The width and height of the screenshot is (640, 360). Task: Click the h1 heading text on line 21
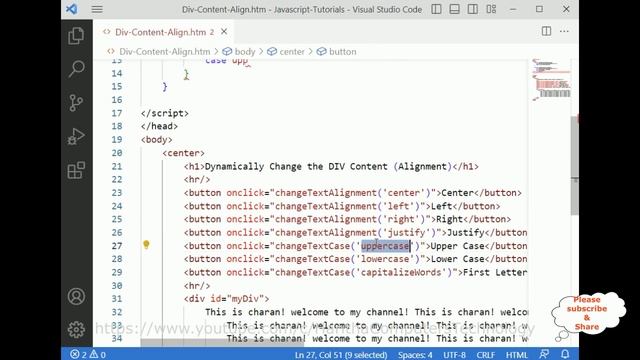point(328,167)
